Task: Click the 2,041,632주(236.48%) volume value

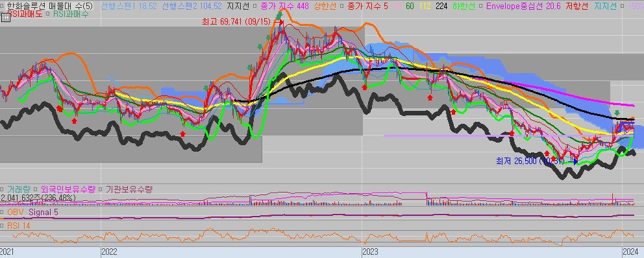Action: [x=38, y=198]
